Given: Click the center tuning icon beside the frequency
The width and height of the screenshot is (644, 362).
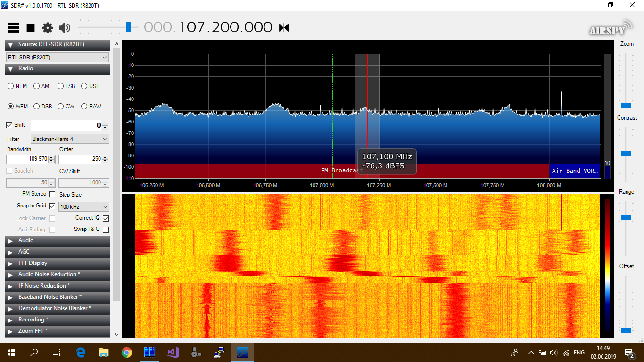Looking at the screenshot, I should 284,28.
